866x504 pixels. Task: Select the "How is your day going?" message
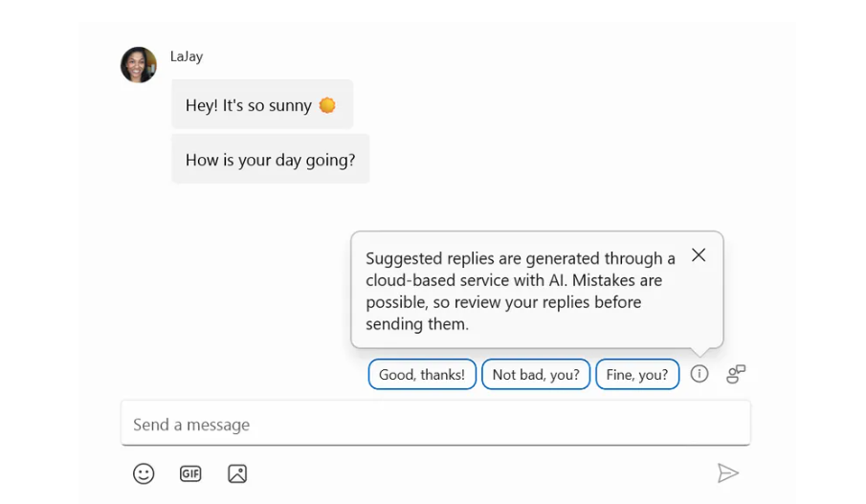coord(270,160)
